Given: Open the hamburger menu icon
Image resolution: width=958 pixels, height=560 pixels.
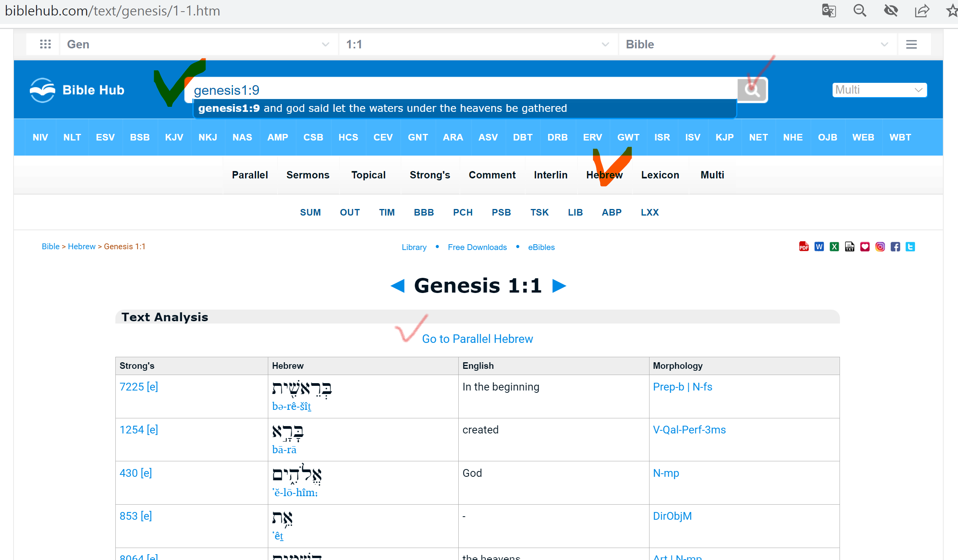Looking at the screenshot, I should point(911,44).
